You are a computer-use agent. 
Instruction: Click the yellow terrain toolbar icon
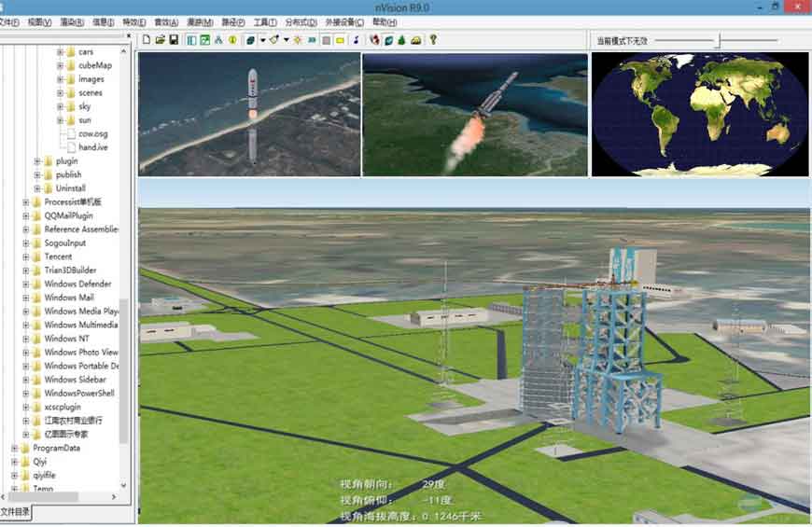pyautogui.click(x=416, y=40)
